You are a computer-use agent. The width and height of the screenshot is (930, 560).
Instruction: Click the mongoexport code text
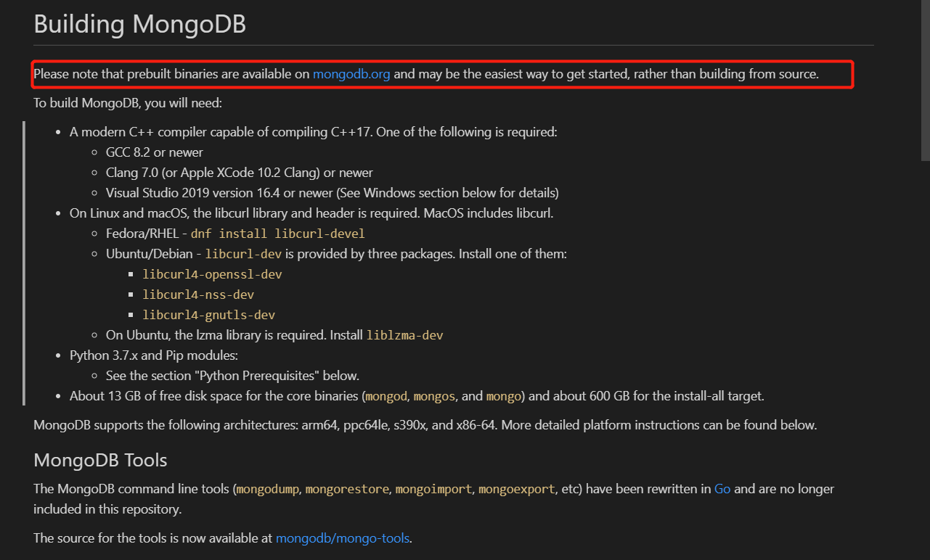tap(516, 489)
